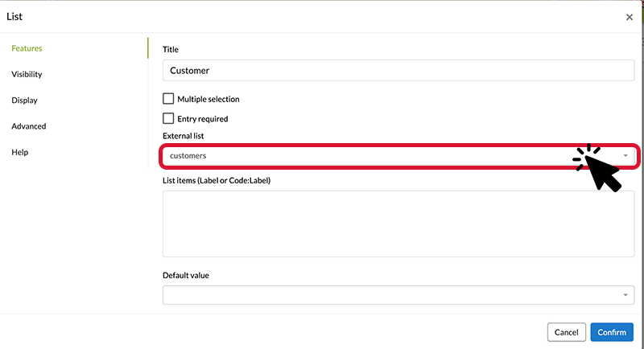Open the External list dropdown showing customers

(x=398, y=156)
